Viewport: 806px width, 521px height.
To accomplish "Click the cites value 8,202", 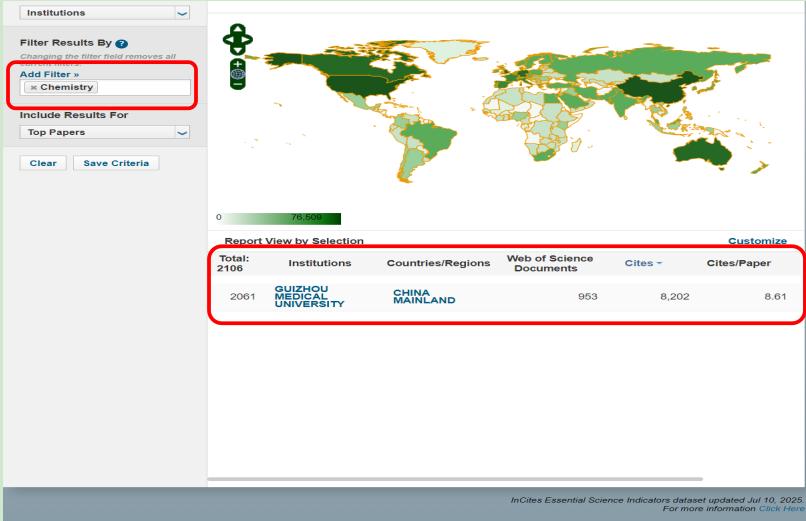I will click(x=674, y=296).
